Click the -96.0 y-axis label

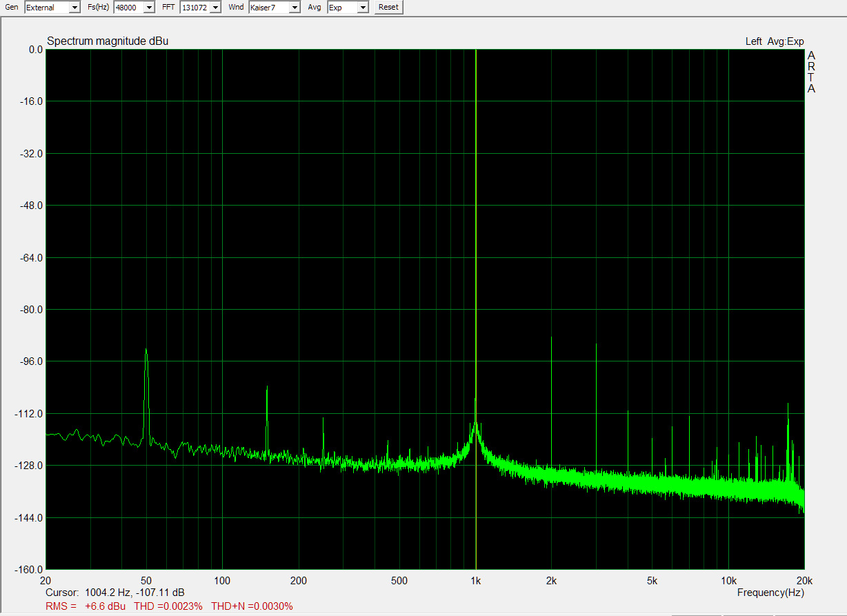coord(32,361)
